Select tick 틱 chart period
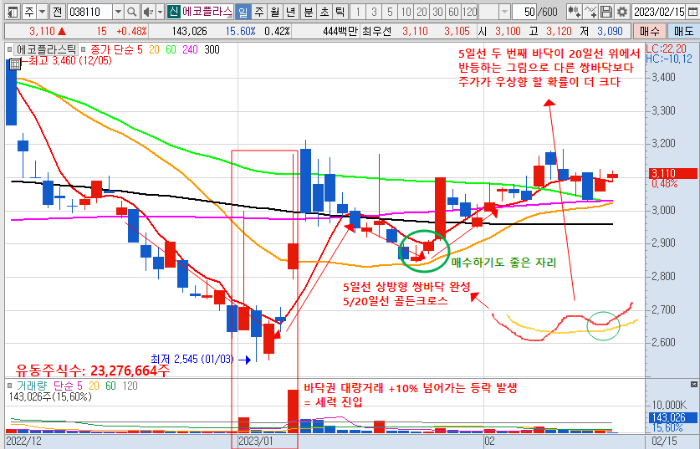Viewport: 700px width, 449px height. 340,12
